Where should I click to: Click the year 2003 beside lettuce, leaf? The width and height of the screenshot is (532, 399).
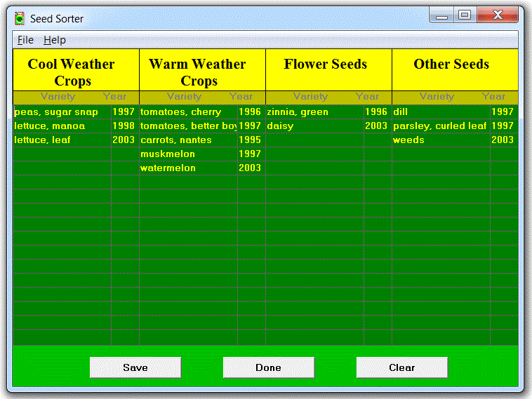click(125, 140)
